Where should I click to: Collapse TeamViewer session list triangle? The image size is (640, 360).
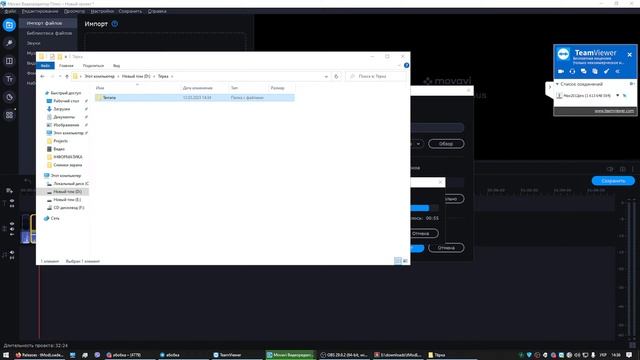point(557,84)
